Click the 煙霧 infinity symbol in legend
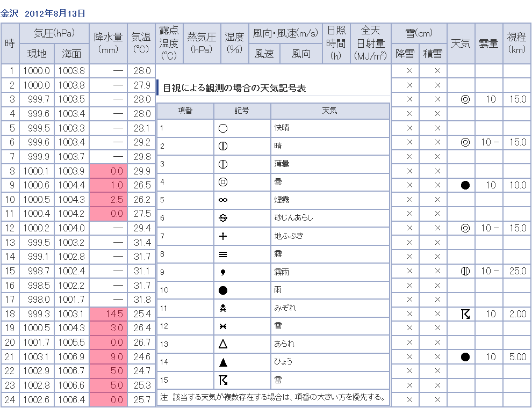 [223, 200]
